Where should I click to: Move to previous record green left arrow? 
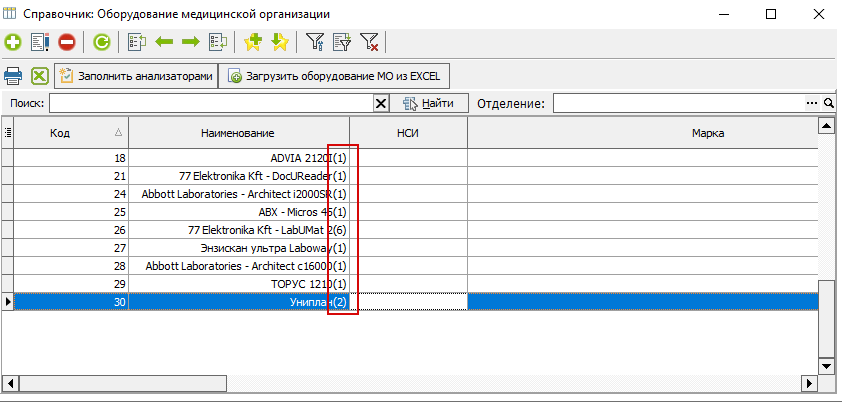pos(164,42)
